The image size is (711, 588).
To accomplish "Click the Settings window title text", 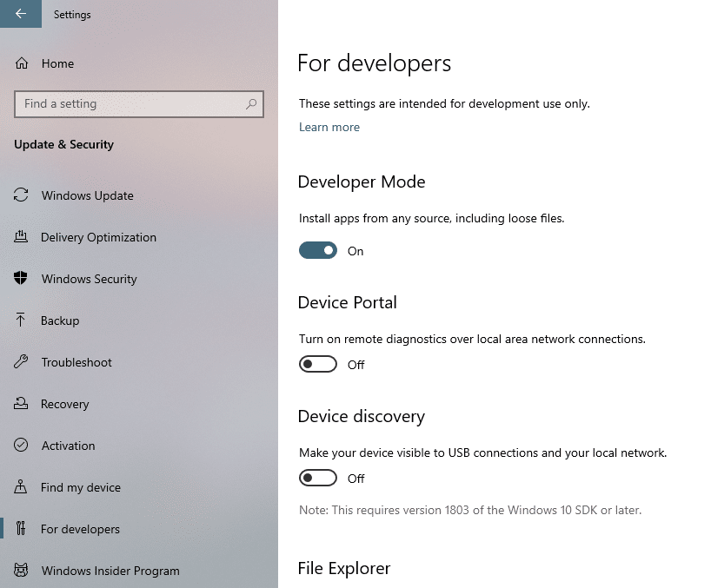I will (x=72, y=15).
